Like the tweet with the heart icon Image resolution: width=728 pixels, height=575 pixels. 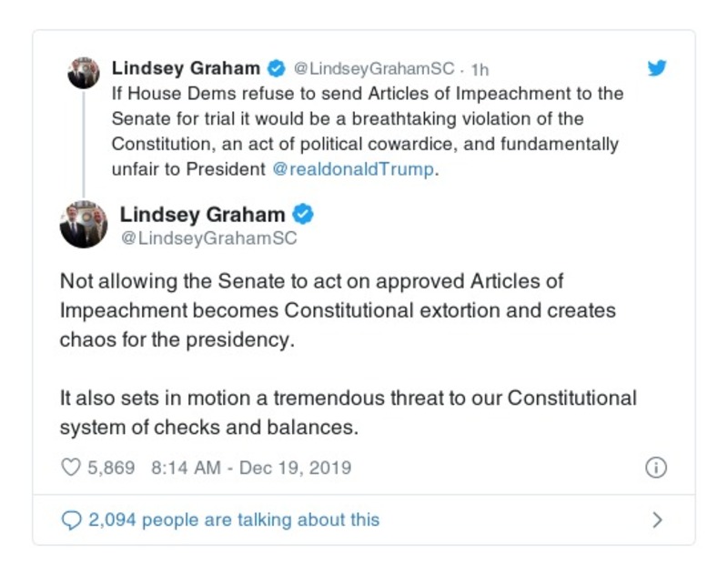coord(71,468)
